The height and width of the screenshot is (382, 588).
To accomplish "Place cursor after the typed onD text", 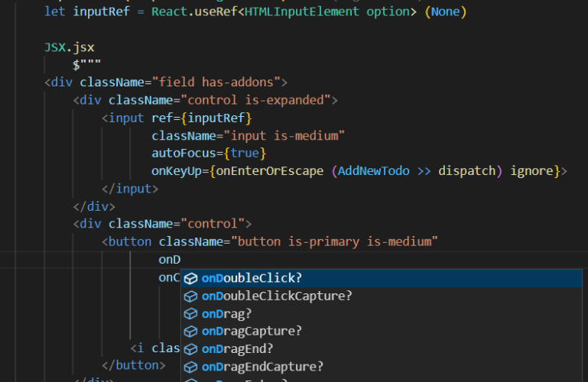I will 180,261.
